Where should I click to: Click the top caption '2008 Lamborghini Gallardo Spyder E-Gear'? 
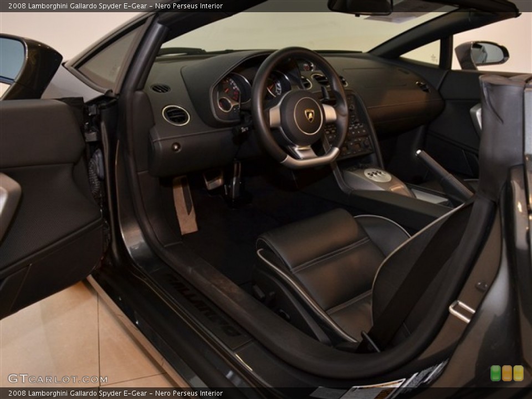tap(78, 6)
